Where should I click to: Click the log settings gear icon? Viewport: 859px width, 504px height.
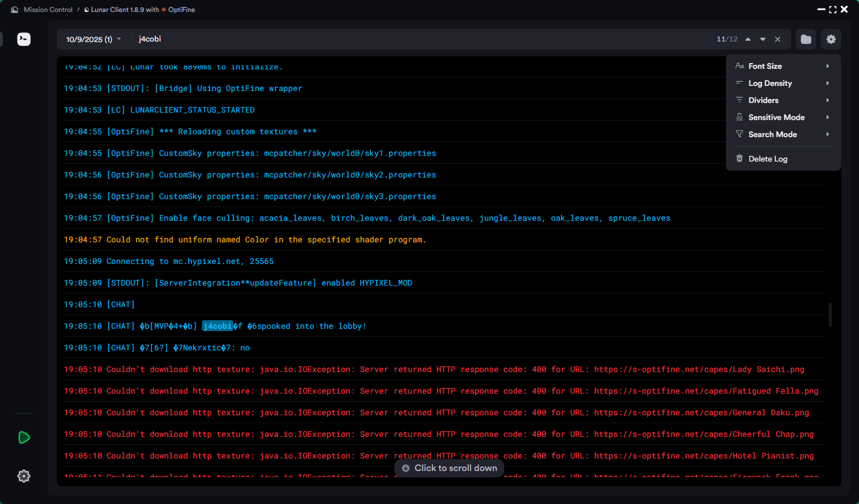click(x=831, y=39)
